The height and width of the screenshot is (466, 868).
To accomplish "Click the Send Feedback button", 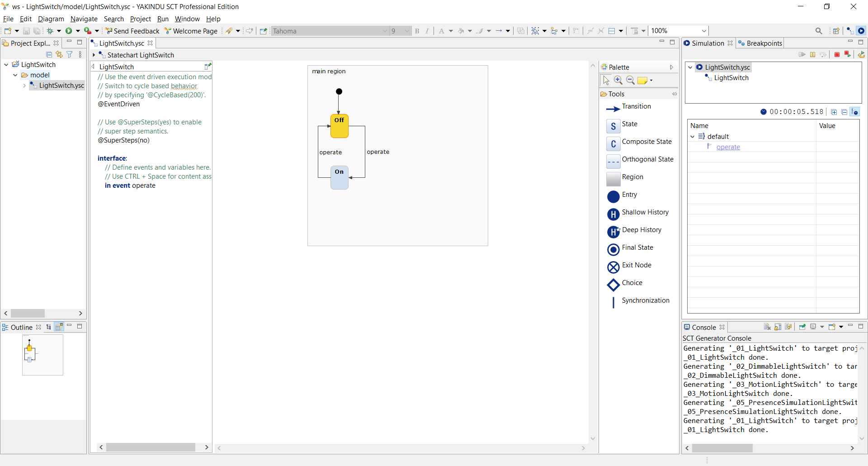I will tap(132, 31).
